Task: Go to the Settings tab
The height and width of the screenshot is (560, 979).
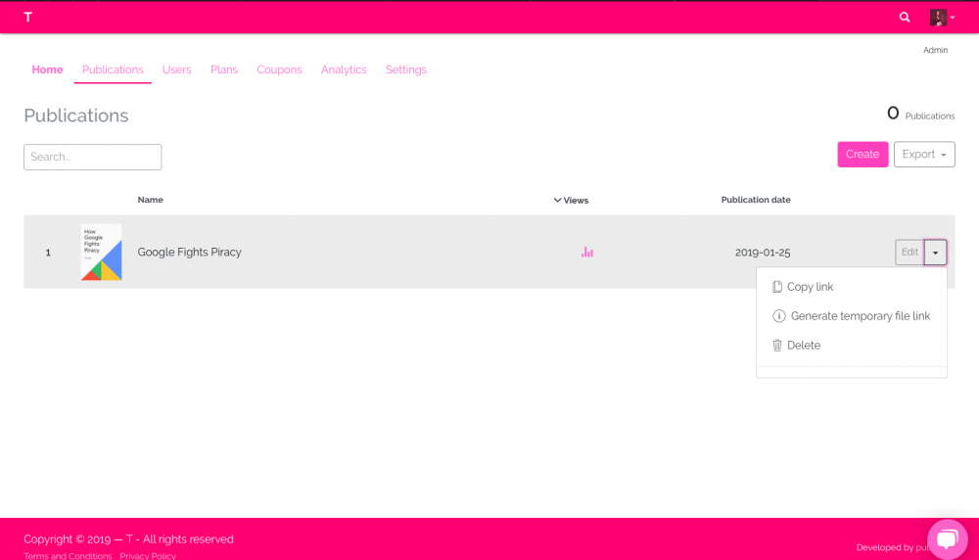Action: click(x=405, y=70)
